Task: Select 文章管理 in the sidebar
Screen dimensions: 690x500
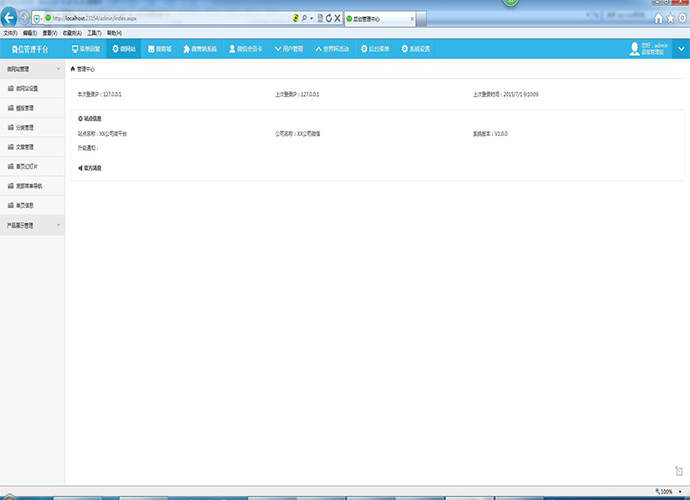Action: tap(25, 147)
